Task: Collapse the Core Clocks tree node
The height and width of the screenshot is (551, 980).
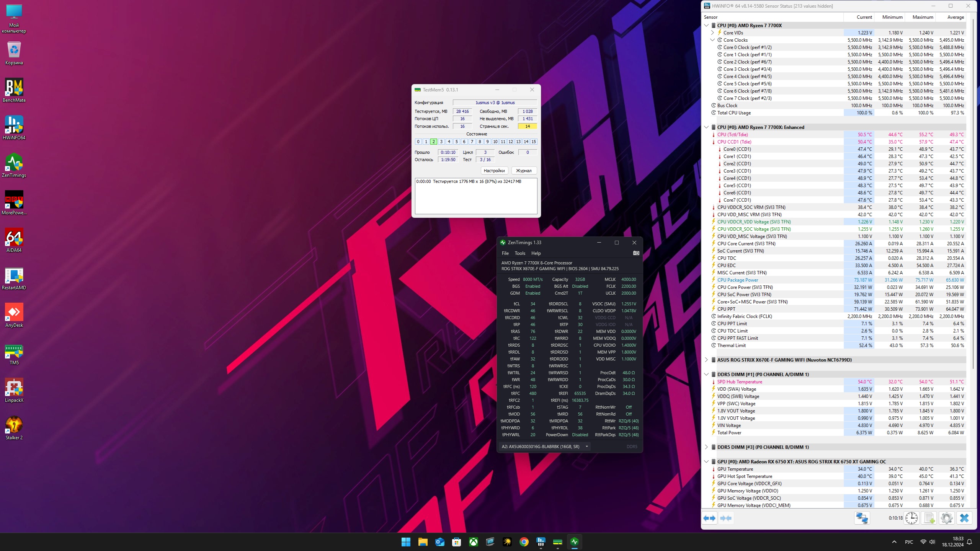Action: (712, 40)
